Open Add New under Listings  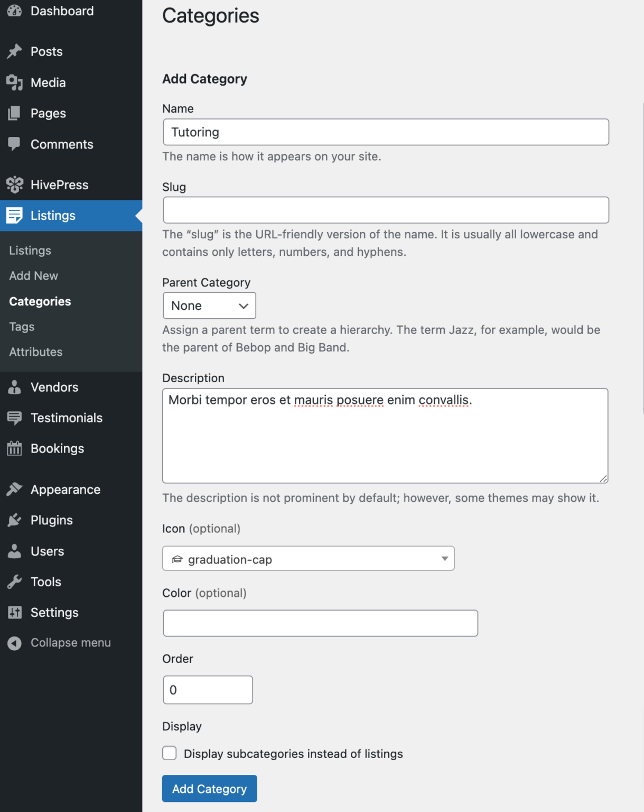[x=33, y=275]
